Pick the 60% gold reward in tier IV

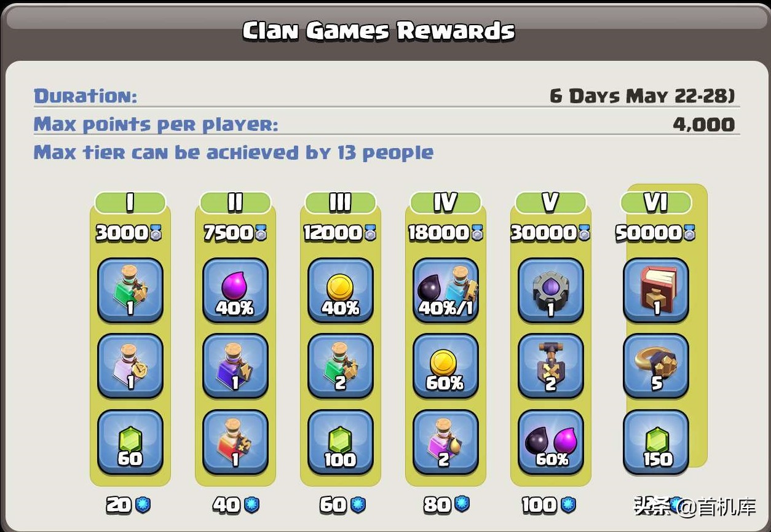click(446, 367)
